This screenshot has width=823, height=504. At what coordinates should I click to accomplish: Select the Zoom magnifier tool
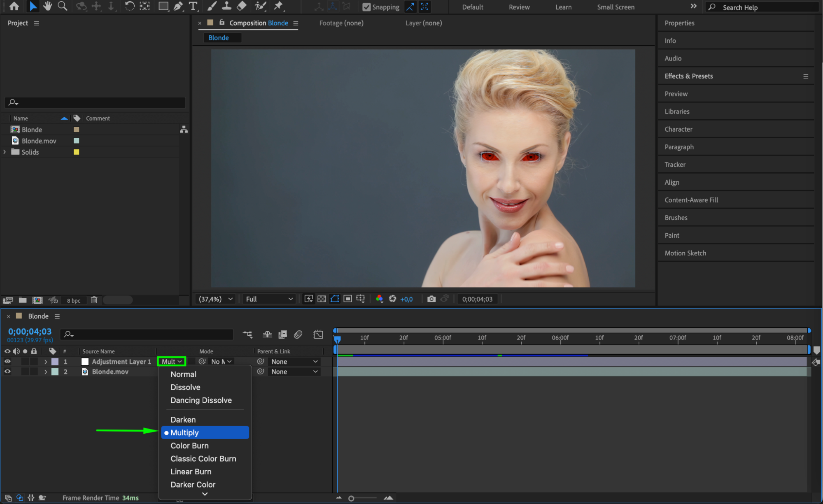(x=62, y=6)
